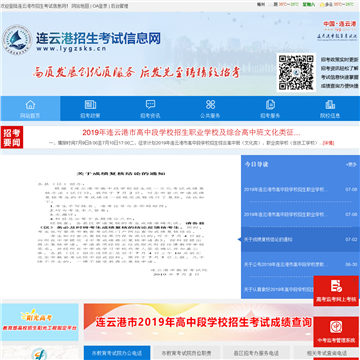Click +更多 in 今日导读 panel

pyautogui.click(x=351, y=164)
